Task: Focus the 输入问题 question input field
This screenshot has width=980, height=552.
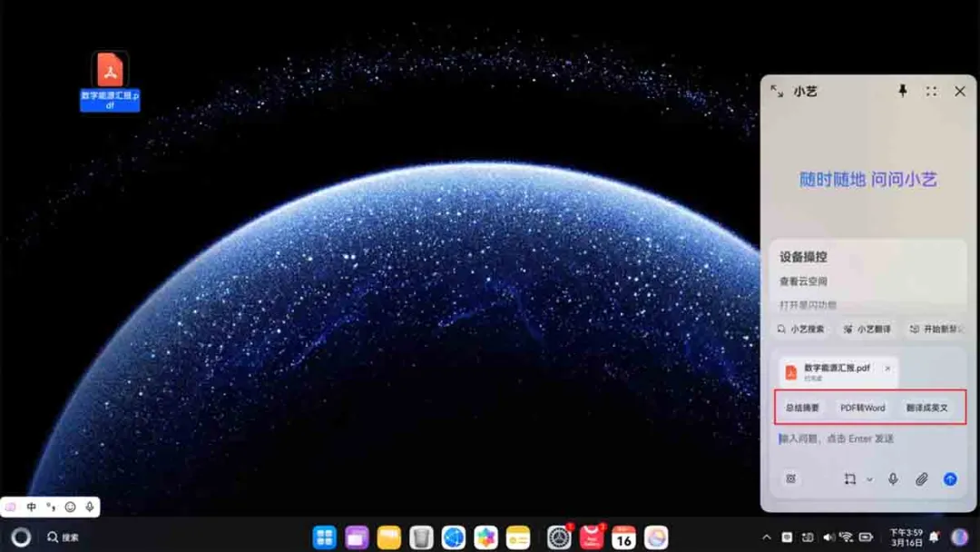Action: click(x=868, y=439)
